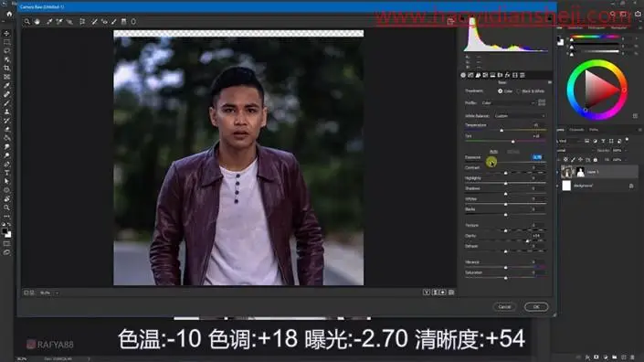Toggle visibility of Layer 1
The width and height of the screenshot is (644, 362).
pyautogui.click(x=558, y=172)
